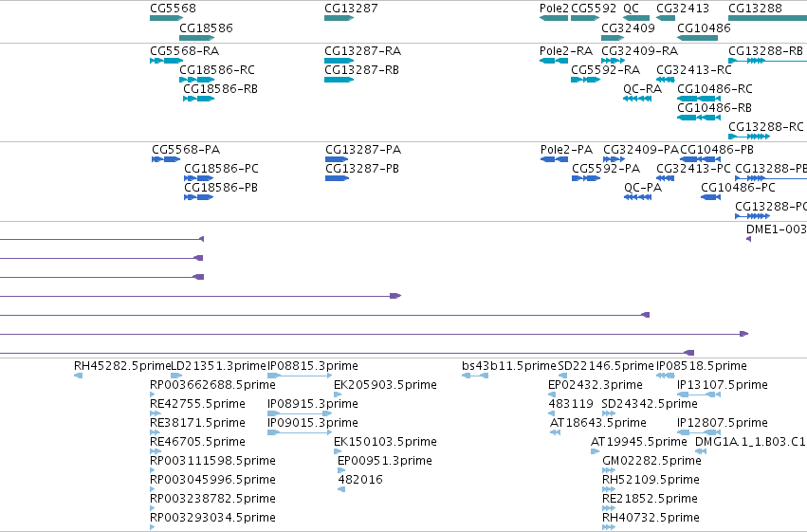Select the CG10486 gene label
Viewport: 807px width, 532px height.
pyautogui.click(x=704, y=28)
